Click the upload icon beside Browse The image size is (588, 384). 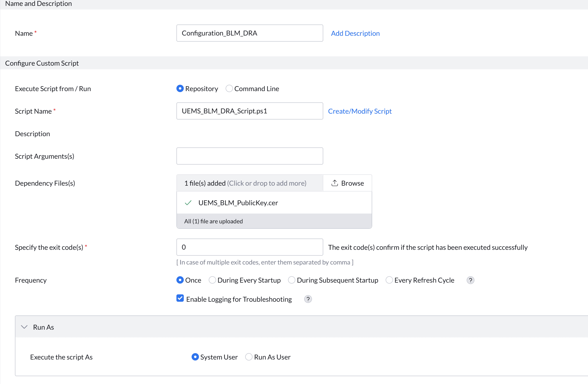(x=334, y=183)
